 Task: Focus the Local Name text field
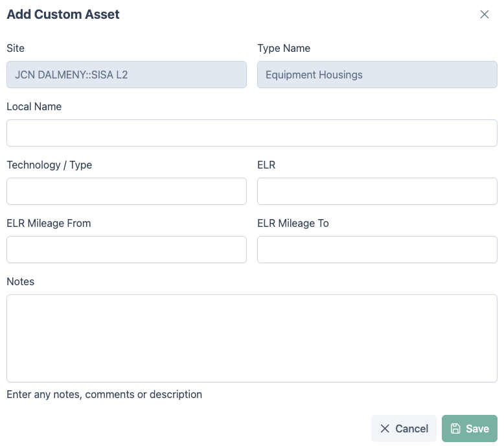pyautogui.click(x=251, y=133)
